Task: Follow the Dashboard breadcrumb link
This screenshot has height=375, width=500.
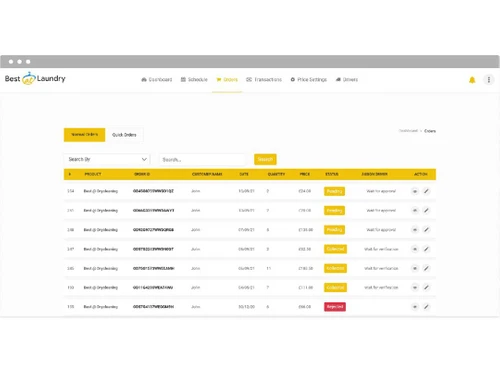Action: pos(408,131)
